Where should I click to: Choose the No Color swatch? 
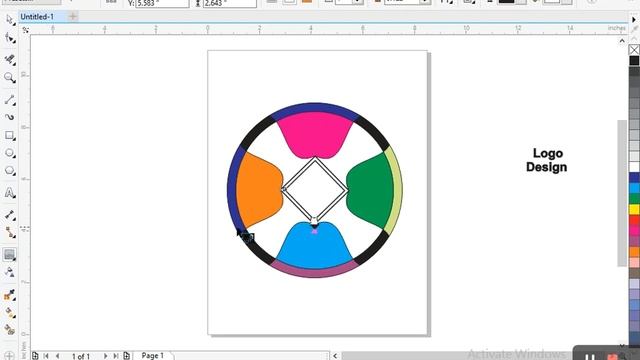pos(634,50)
